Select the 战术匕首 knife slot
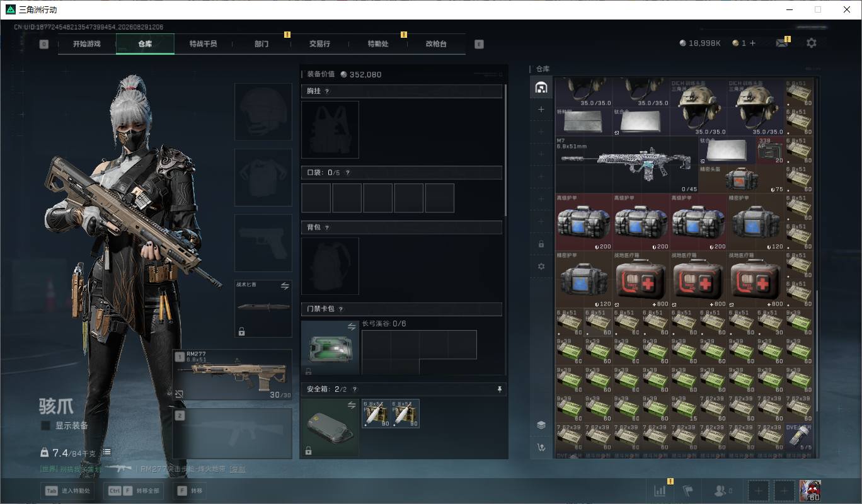The height and width of the screenshot is (504, 862). (x=263, y=309)
